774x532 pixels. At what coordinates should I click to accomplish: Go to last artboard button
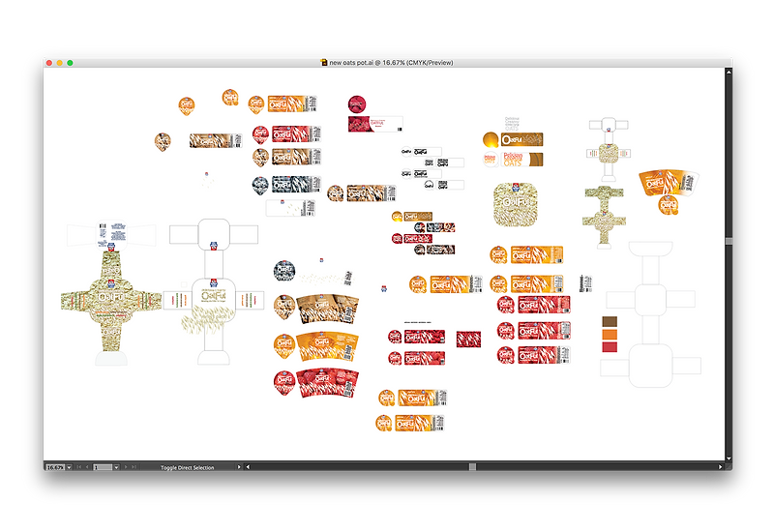[x=134, y=467]
